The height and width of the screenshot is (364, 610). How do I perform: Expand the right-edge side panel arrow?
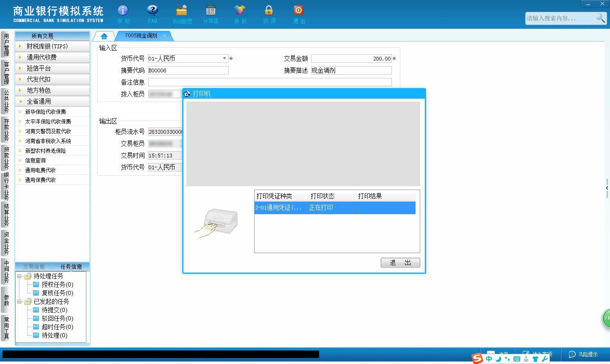click(x=607, y=188)
